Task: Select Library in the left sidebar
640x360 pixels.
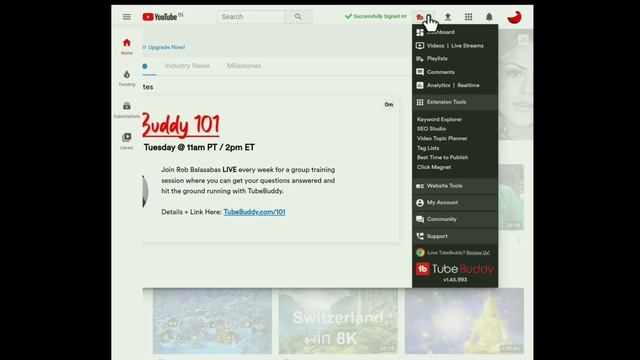Action: pos(127,141)
